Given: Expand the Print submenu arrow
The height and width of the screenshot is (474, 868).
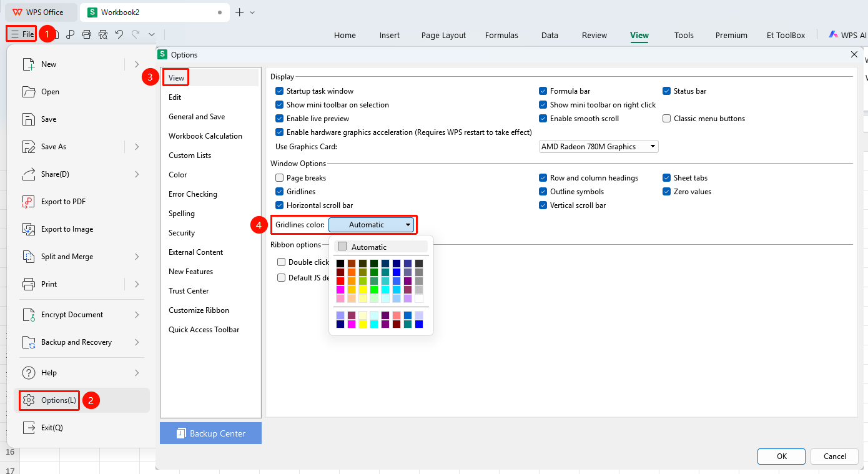Looking at the screenshot, I should pyautogui.click(x=137, y=284).
